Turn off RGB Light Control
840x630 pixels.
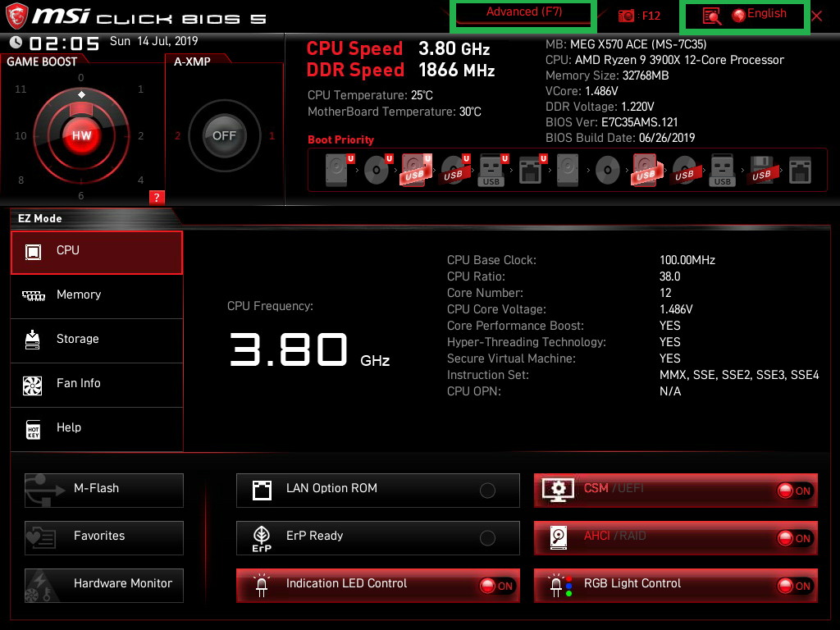point(795,586)
